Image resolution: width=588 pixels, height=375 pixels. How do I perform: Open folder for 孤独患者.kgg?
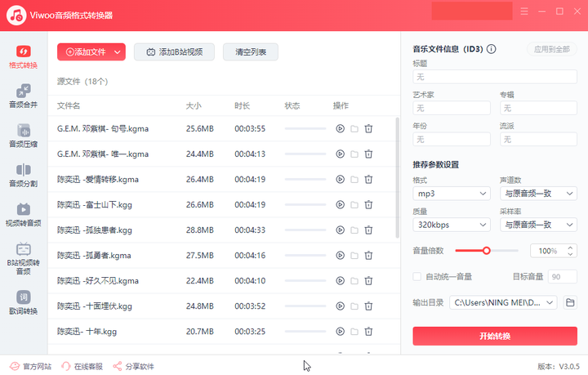(x=354, y=230)
